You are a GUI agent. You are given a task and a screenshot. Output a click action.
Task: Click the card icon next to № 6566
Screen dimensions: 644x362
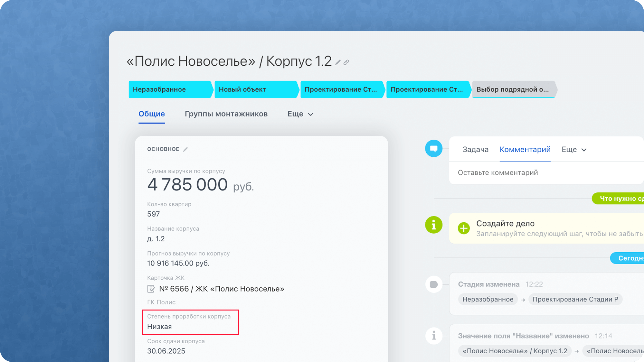pyautogui.click(x=151, y=289)
